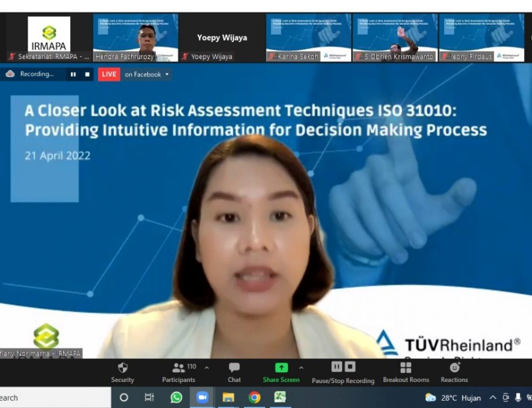Expand Share Screen options caret

301,368
